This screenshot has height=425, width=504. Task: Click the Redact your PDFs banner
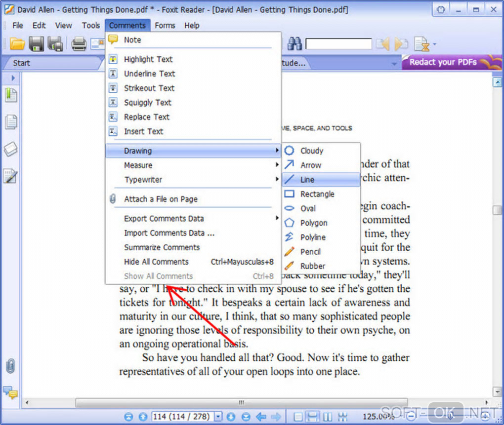[x=452, y=62]
